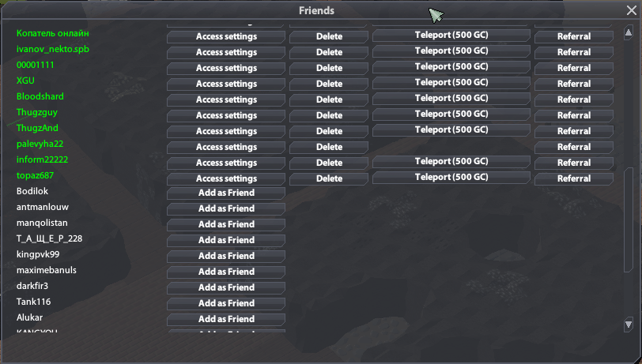The height and width of the screenshot is (364, 642).
Task: Add darkfir3 as Friend
Action: [x=226, y=287]
